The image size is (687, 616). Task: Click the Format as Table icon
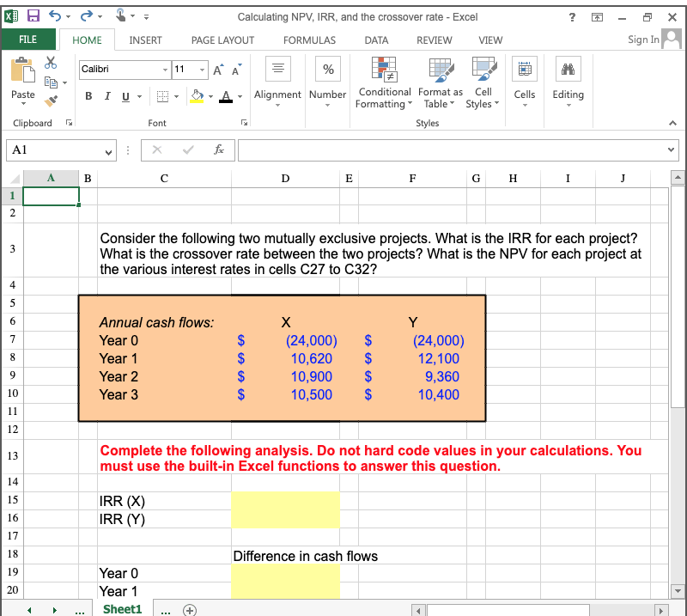440,82
